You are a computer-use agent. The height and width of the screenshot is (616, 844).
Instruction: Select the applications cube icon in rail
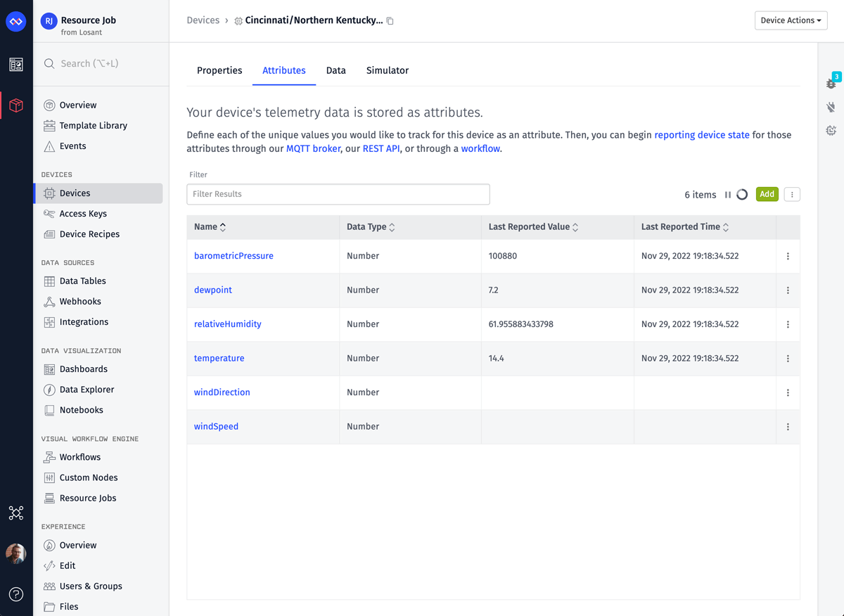[16, 105]
